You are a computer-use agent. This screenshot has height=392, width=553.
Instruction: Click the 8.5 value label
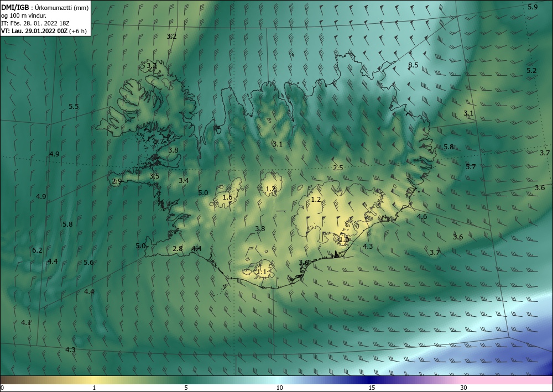coord(413,65)
